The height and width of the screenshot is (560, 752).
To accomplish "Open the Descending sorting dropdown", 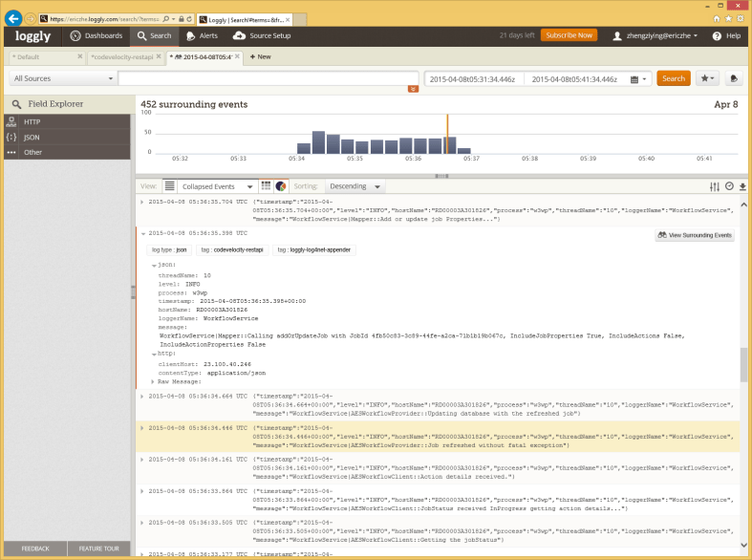I will pos(355,186).
